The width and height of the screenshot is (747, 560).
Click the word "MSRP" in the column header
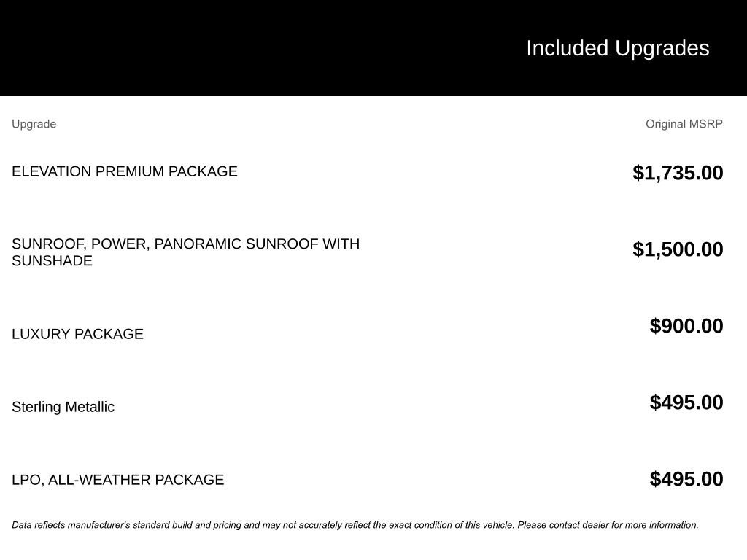706,124
